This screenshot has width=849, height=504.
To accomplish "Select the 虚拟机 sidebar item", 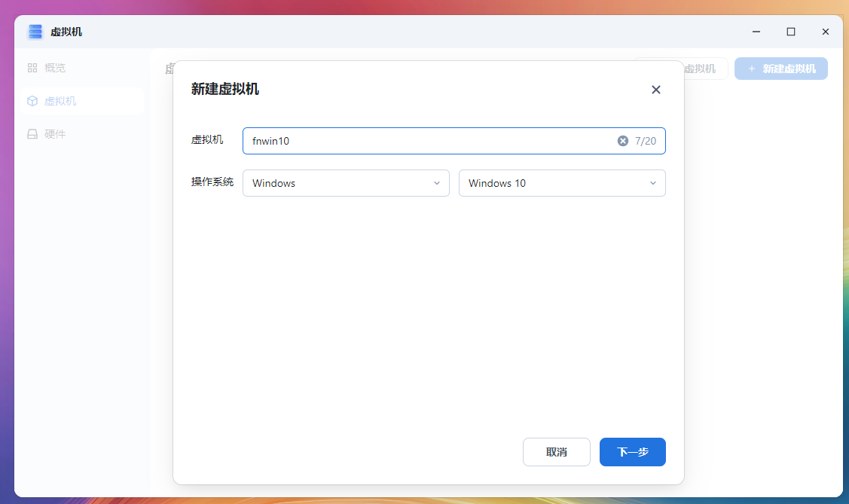I will 82,101.
